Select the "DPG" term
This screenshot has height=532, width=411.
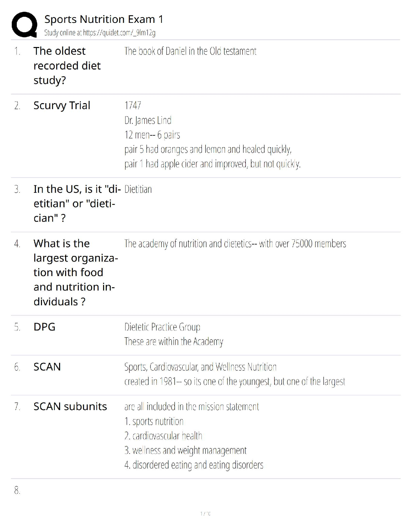44,327
